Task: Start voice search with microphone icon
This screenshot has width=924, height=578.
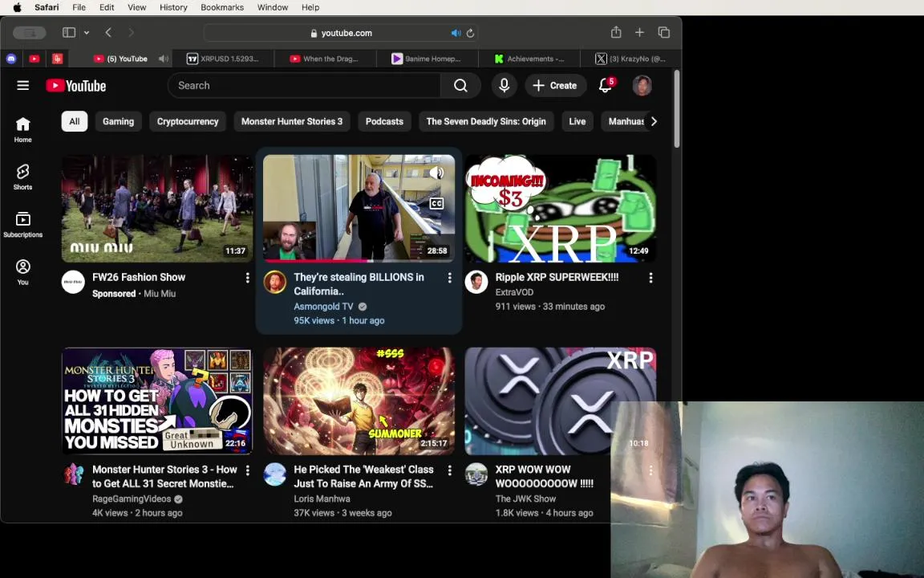Action: (504, 86)
